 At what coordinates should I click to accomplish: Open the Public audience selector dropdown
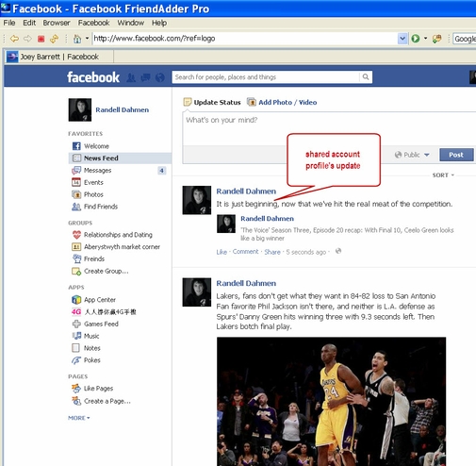(412, 155)
